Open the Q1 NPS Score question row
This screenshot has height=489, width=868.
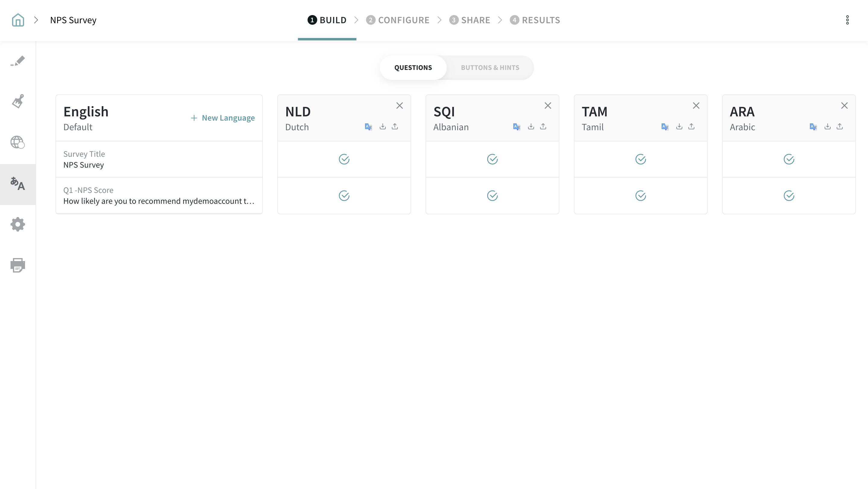coord(159,195)
